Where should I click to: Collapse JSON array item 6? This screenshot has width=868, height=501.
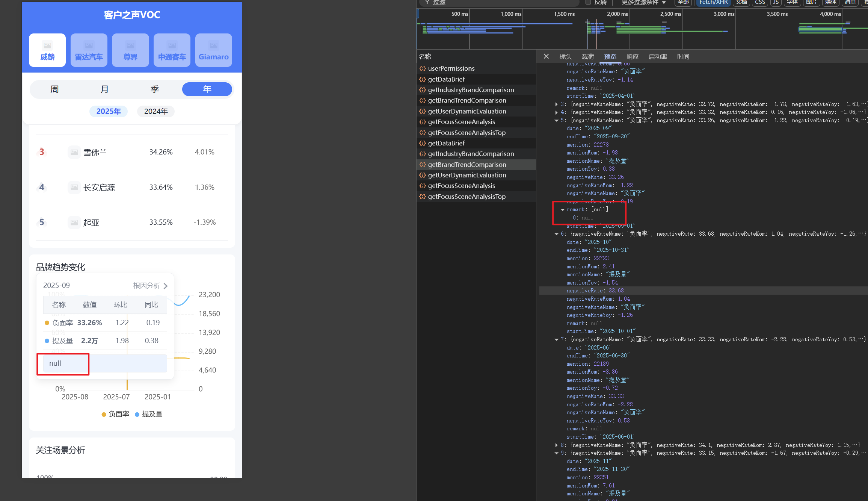coord(556,234)
